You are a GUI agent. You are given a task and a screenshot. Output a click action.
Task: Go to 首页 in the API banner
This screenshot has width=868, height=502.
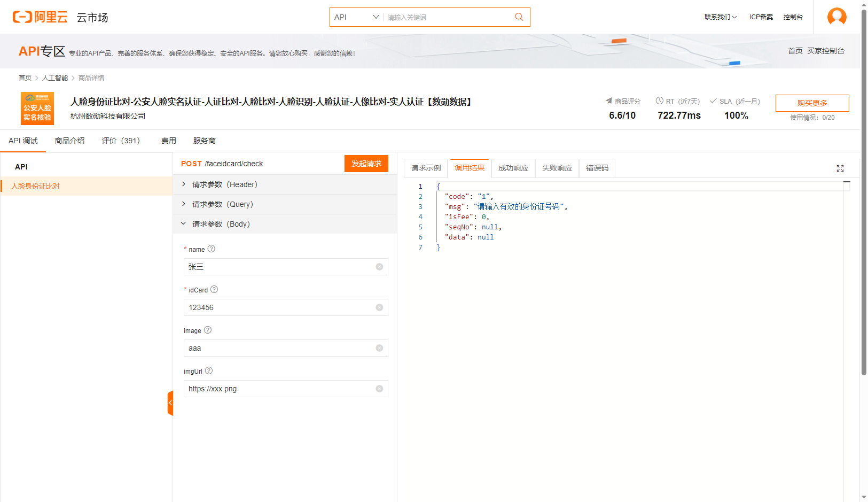pos(795,51)
